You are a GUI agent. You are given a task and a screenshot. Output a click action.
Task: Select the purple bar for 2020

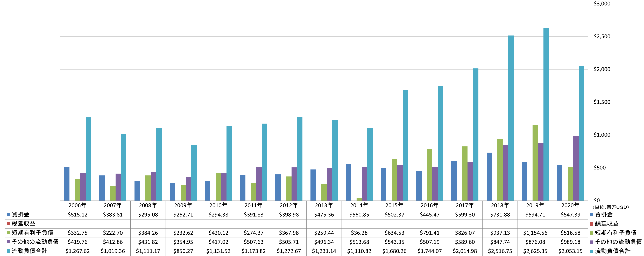pyautogui.click(x=576, y=168)
